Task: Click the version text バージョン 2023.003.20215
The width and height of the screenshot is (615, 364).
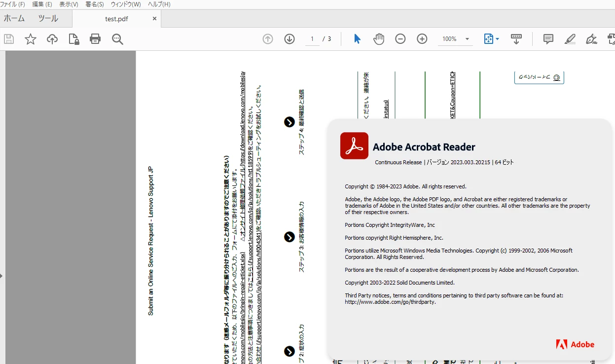Action: tap(458, 162)
